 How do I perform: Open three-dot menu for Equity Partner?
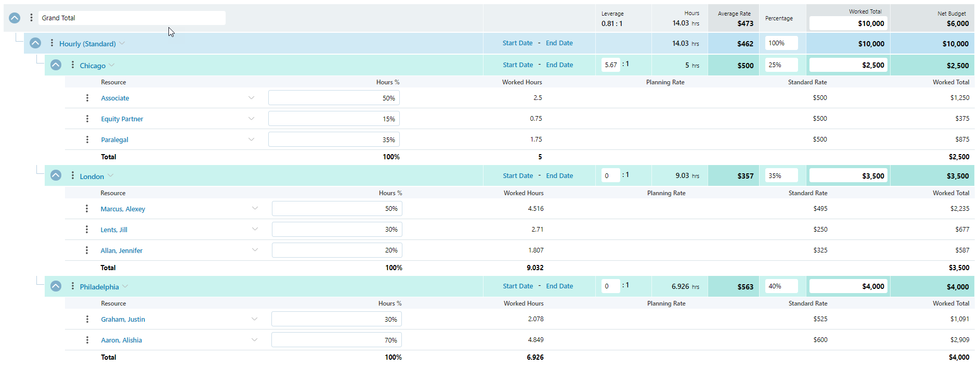(x=87, y=119)
